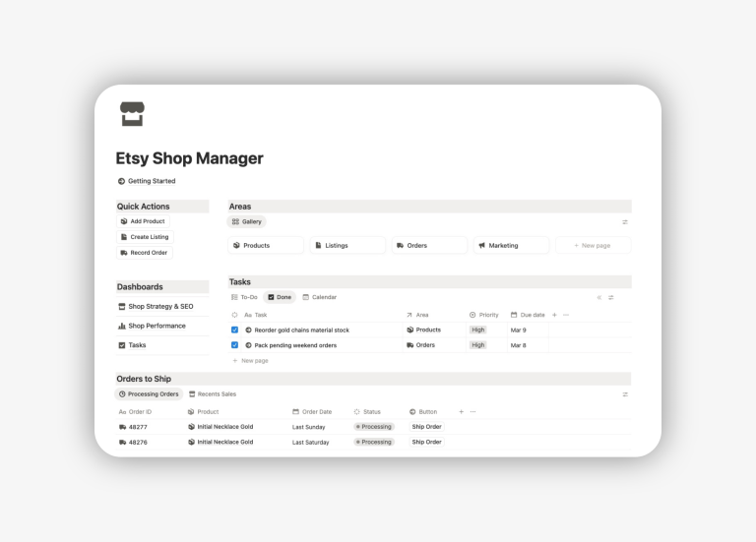Click the collapse arrows icon in Tasks toolbar
756x542 pixels.
point(598,298)
